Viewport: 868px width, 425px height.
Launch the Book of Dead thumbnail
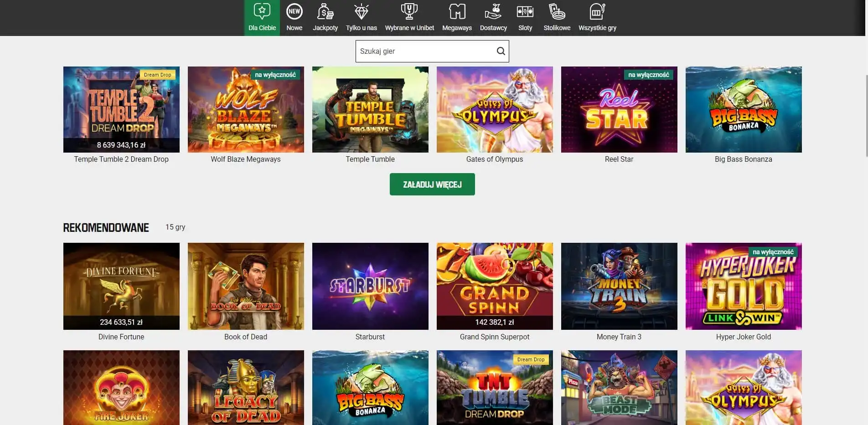click(x=246, y=286)
